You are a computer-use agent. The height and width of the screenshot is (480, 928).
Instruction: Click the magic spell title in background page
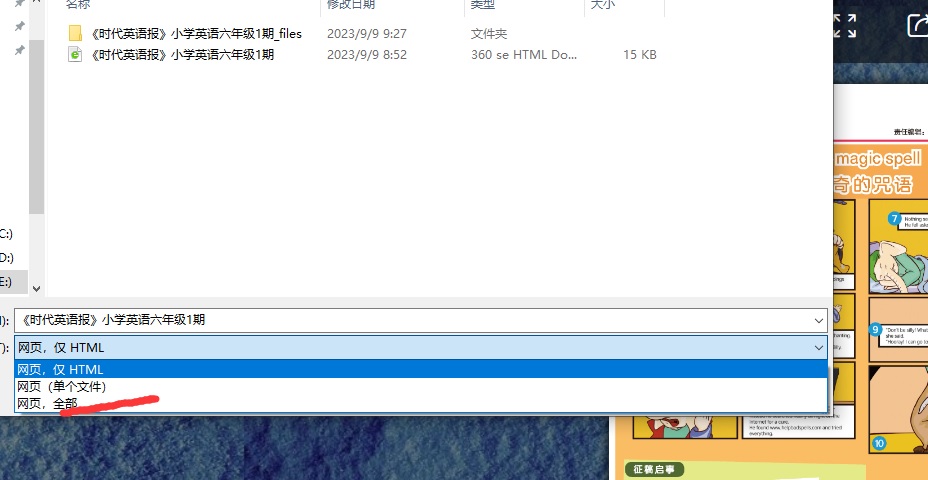click(x=878, y=159)
